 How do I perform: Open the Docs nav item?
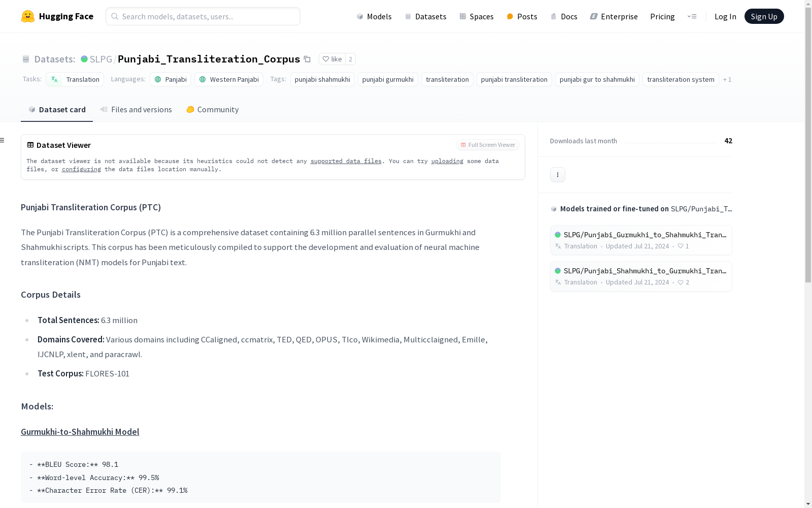tap(564, 16)
